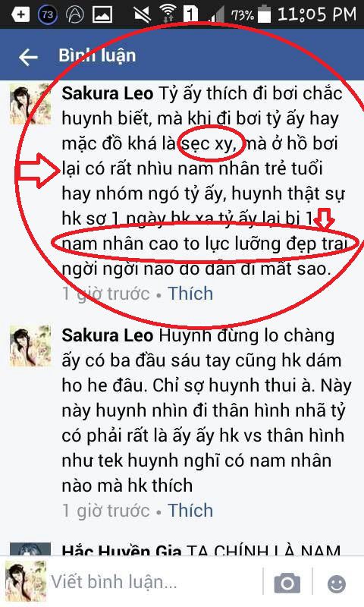The image size is (364, 607).
Task: Open camera icon to attach photo
Action: point(287,583)
